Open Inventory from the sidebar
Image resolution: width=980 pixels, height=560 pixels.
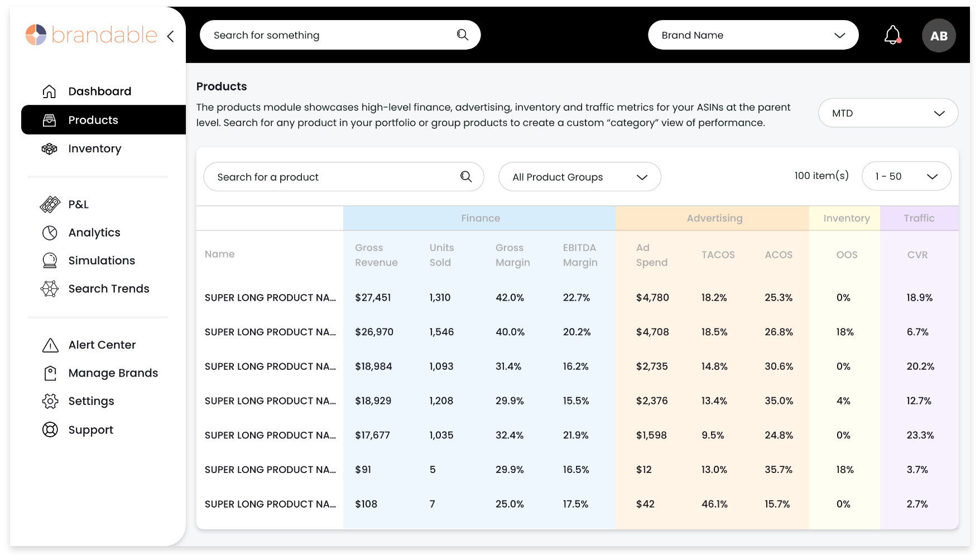(x=94, y=149)
